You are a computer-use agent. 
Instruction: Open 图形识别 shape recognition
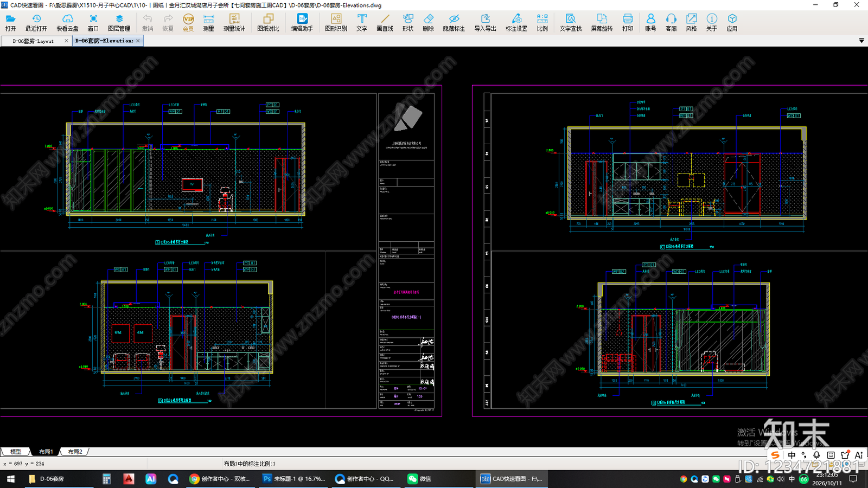pyautogui.click(x=336, y=23)
